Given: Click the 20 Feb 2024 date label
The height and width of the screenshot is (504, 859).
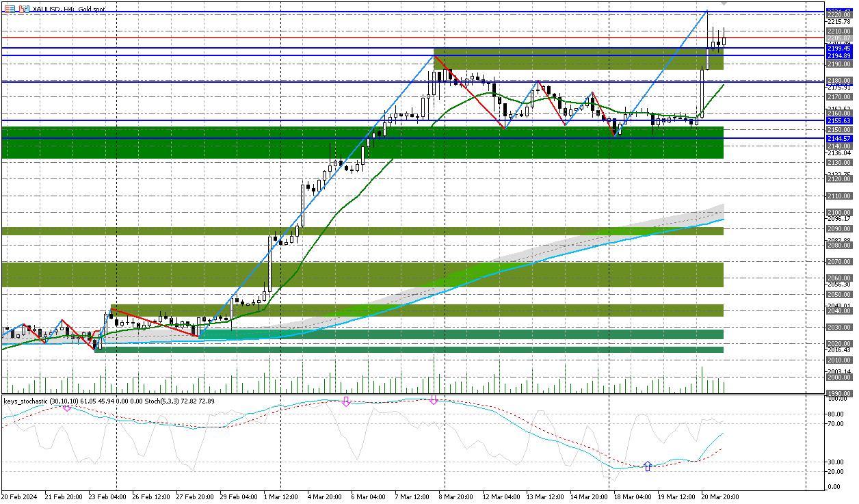Looking at the screenshot, I should (x=20, y=496).
